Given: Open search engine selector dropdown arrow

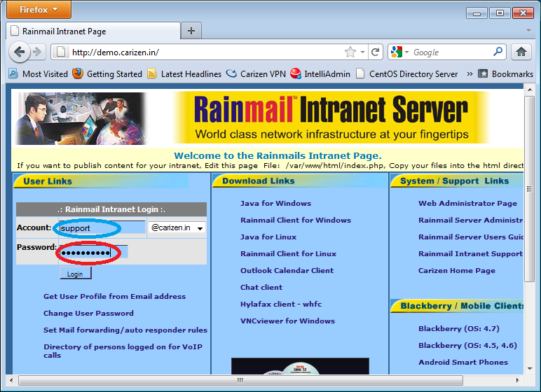Looking at the screenshot, I should click(x=406, y=52).
